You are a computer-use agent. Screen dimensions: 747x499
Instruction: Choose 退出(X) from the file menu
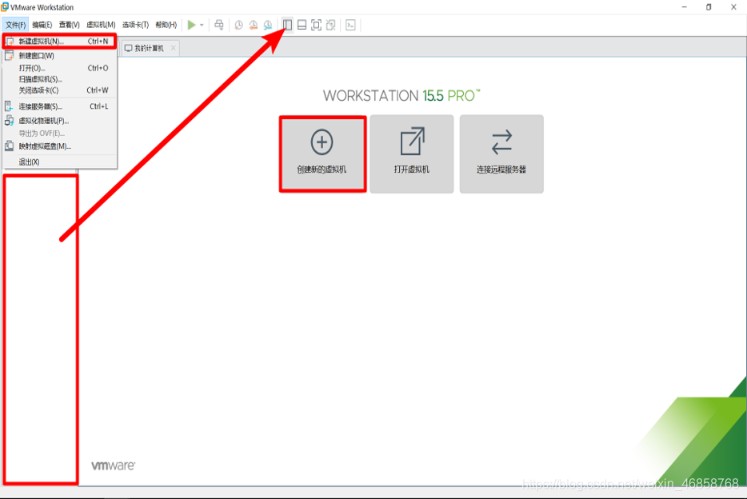[60, 162]
